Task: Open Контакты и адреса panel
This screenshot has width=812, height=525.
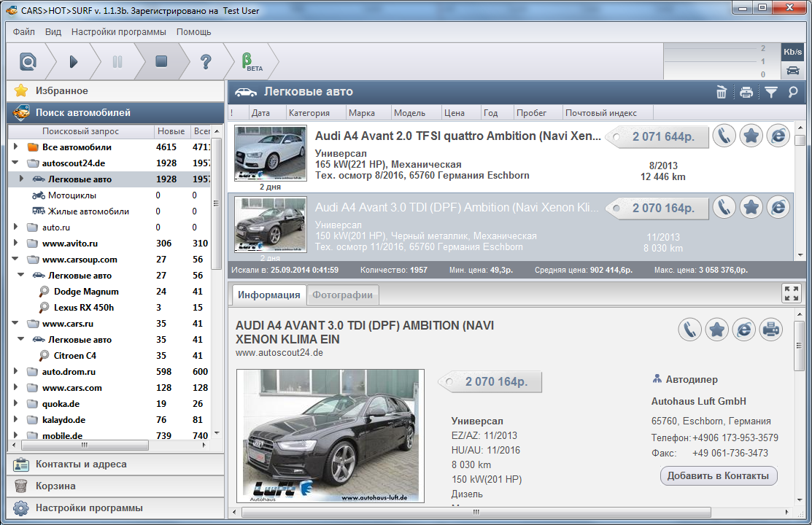Action: [x=115, y=464]
